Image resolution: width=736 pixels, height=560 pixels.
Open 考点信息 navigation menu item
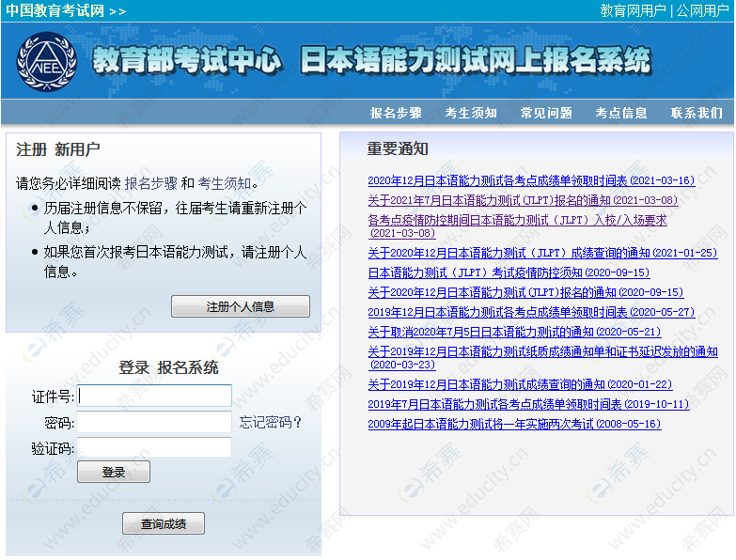click(x=621, y=113)
